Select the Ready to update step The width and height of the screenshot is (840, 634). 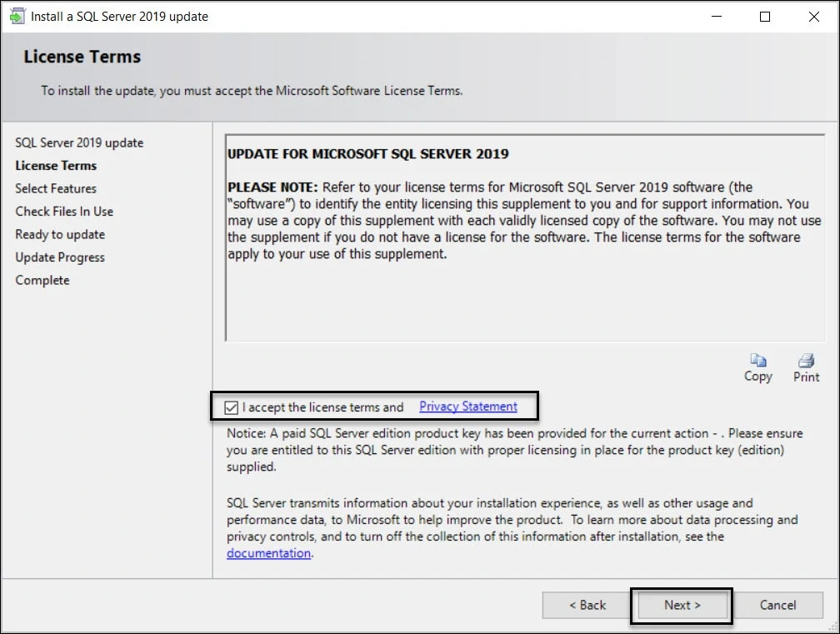tap(60, 235)
